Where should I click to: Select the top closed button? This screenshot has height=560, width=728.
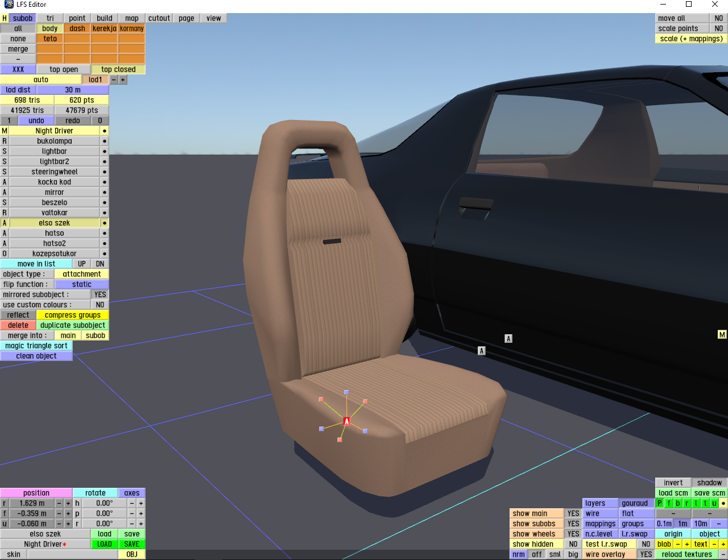tap(118, 69)
